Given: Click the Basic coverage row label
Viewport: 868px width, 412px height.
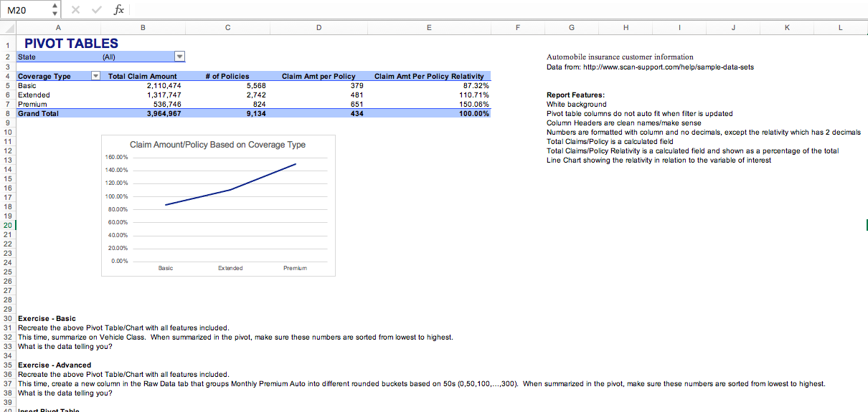Looking at the screenshot, I should (27, 85).
